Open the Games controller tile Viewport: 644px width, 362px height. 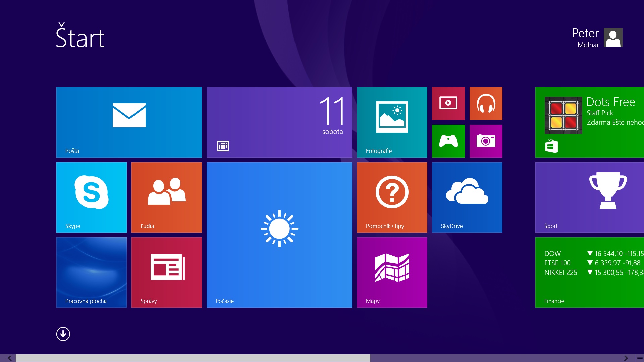(x=448, y=141)
